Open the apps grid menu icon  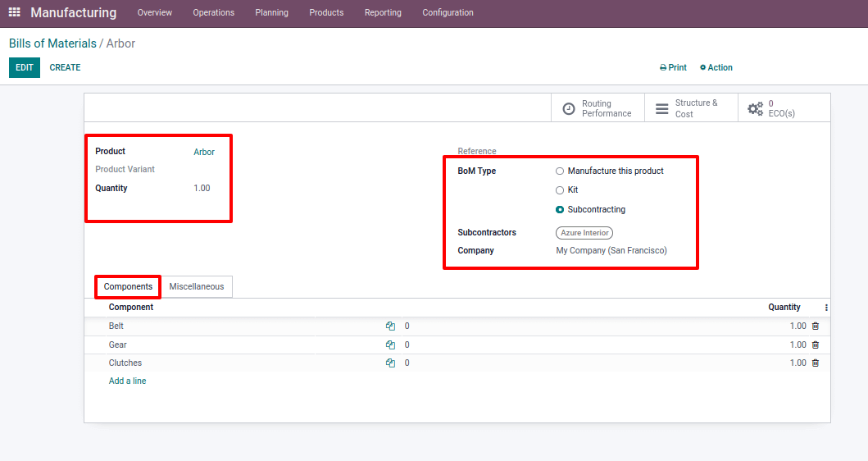coord(14,13)
